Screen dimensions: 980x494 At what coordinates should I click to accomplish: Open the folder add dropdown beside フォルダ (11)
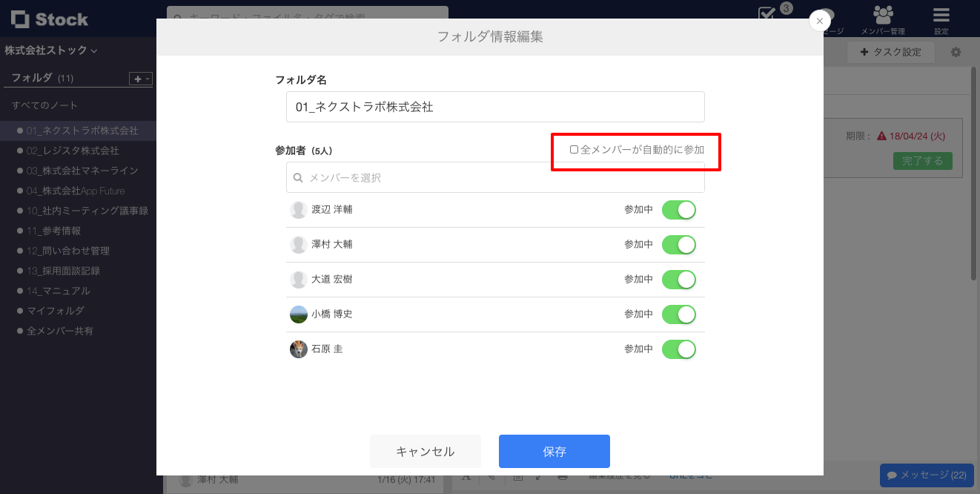(140, 78)
